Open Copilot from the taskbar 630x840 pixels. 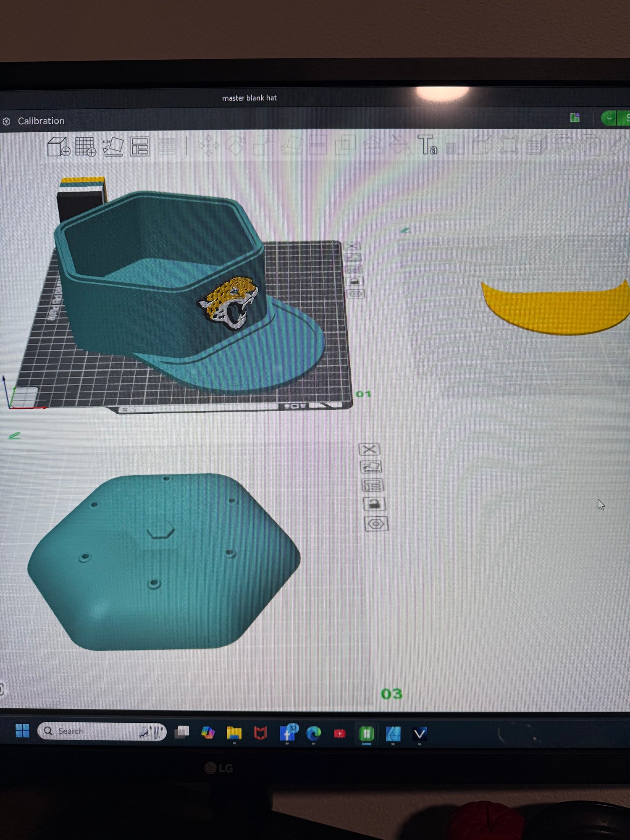(208, 732)
